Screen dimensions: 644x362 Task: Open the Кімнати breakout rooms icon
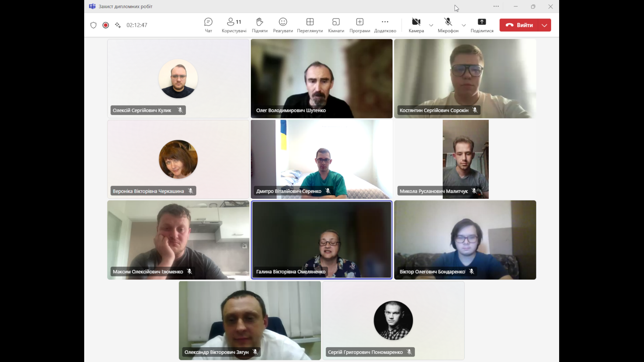click(x=336, y=22)
